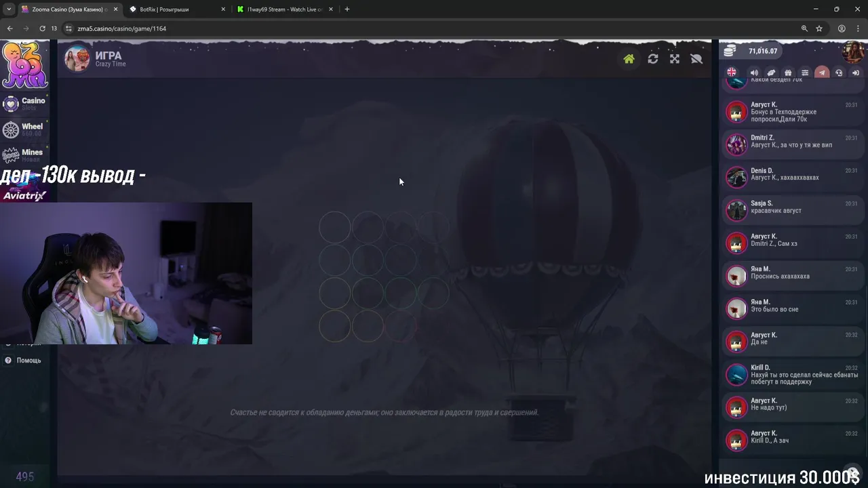The height and width of the screenshot is (488, 868).
Task: Open Sasja S. avatar in chat
Action: 736,210
